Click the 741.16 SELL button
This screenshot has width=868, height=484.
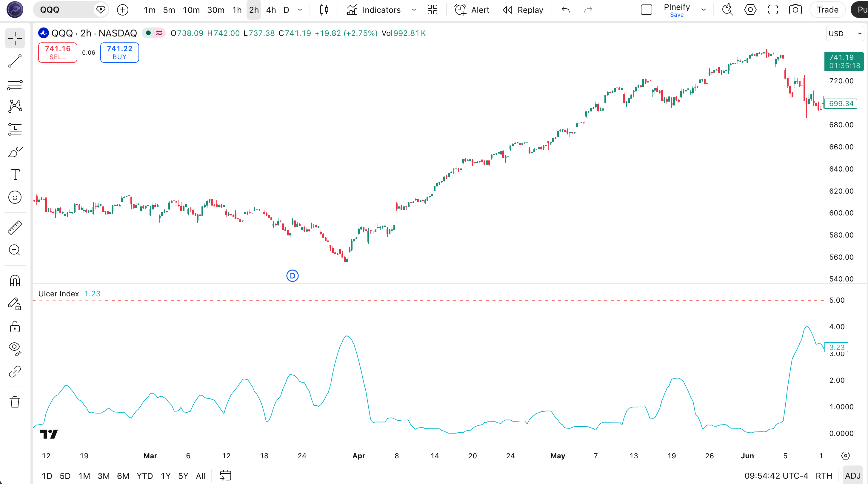coord(58,53)
